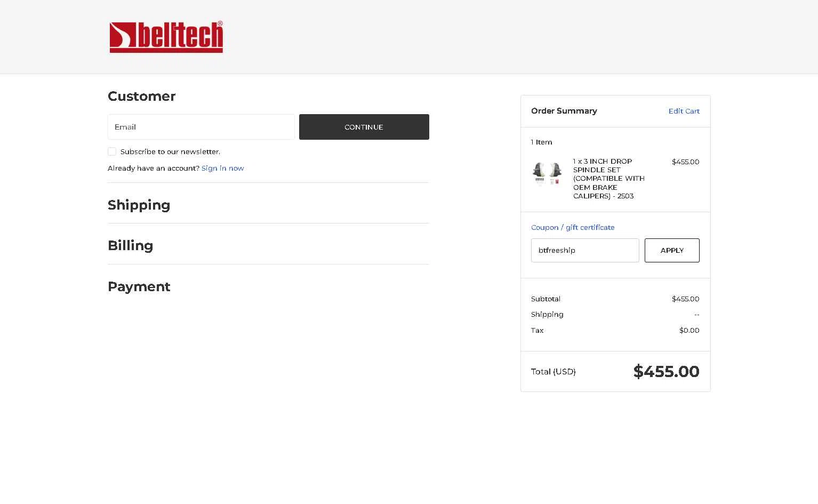Focus the Email input field
818x504 pixels.
tap(201, 127)
